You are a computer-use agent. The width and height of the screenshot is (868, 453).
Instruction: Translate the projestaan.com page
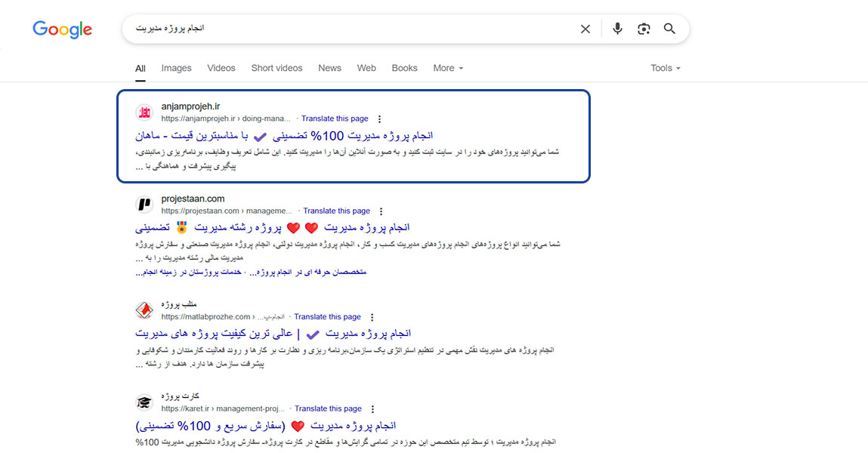[337, 211]
